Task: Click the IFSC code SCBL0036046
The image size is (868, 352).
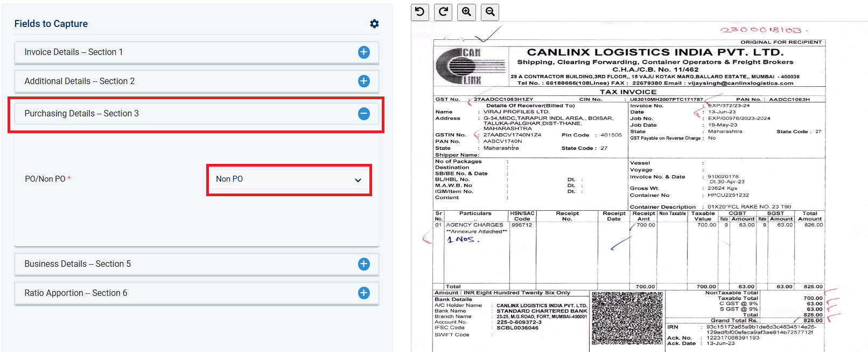Action: pyautogui.click(x=517, y=328)
